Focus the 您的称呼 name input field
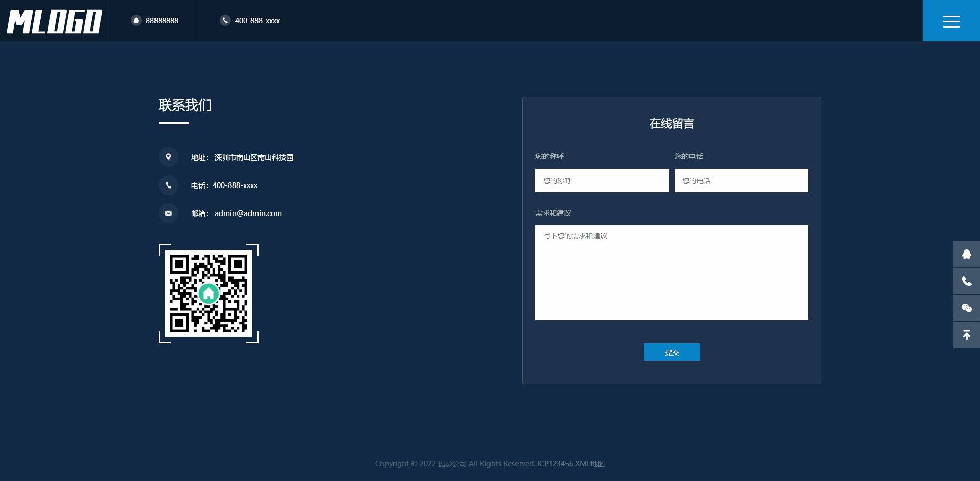This screenshot has width=980, height=481. coord(602,180)
